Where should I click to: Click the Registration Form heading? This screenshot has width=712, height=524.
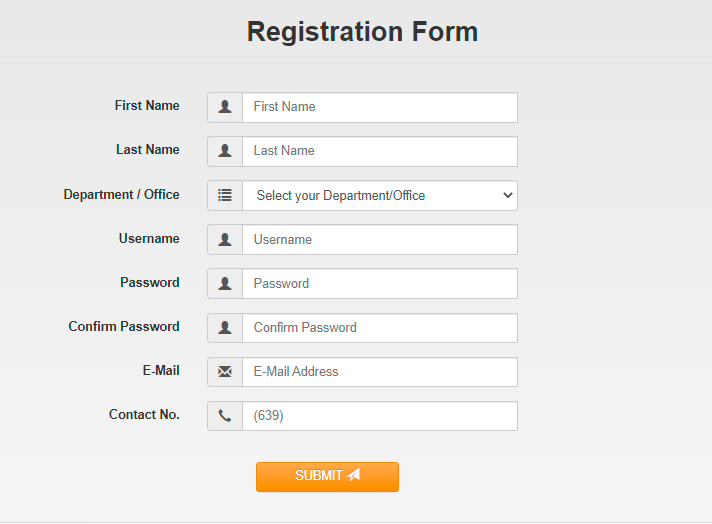tap(362, 31)
